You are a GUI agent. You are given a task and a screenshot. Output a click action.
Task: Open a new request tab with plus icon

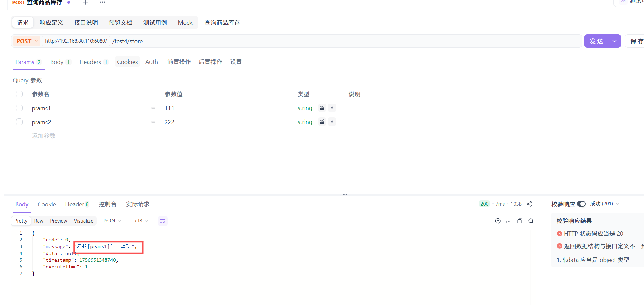[x=85, y=3]
